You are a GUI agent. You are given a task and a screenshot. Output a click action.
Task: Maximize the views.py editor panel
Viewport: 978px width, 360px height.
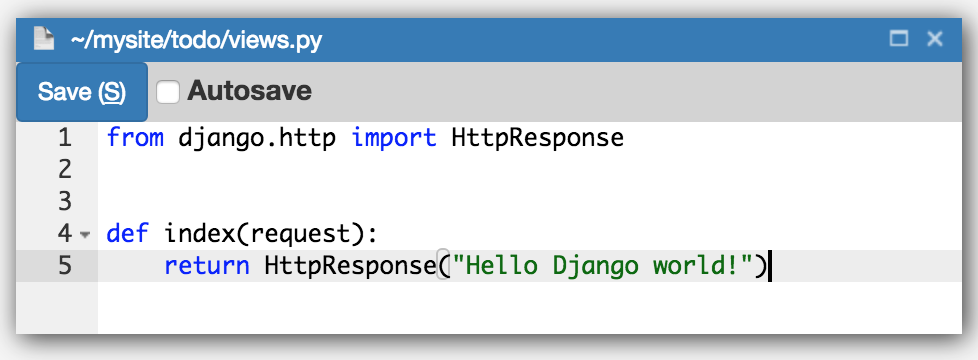pos(899,39)
